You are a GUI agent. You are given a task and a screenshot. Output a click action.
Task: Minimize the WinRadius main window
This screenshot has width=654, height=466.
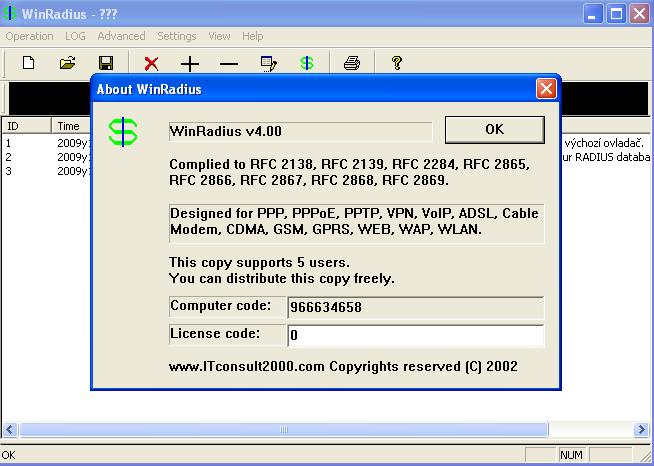coord(592,14)
